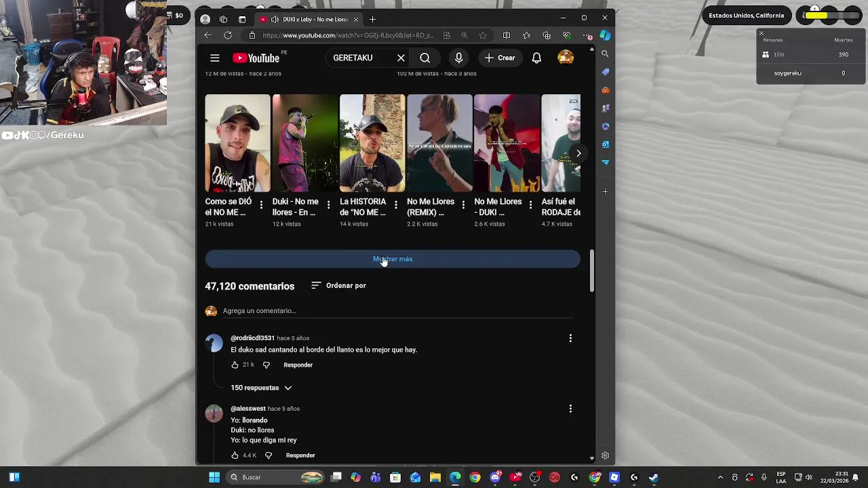Close the DUKI x Leby tab

356,19
